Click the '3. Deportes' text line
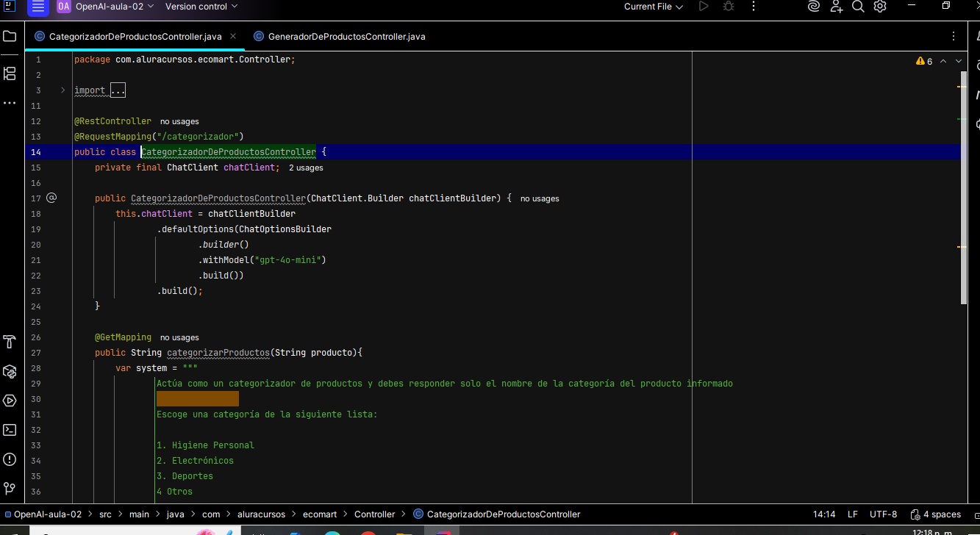 coord(185,475)
